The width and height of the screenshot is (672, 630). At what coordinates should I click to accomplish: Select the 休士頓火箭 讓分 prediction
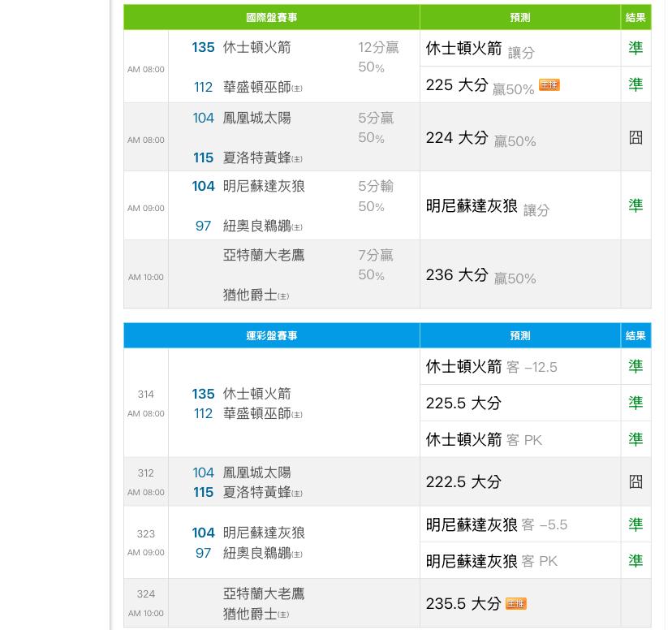point(480,49)
